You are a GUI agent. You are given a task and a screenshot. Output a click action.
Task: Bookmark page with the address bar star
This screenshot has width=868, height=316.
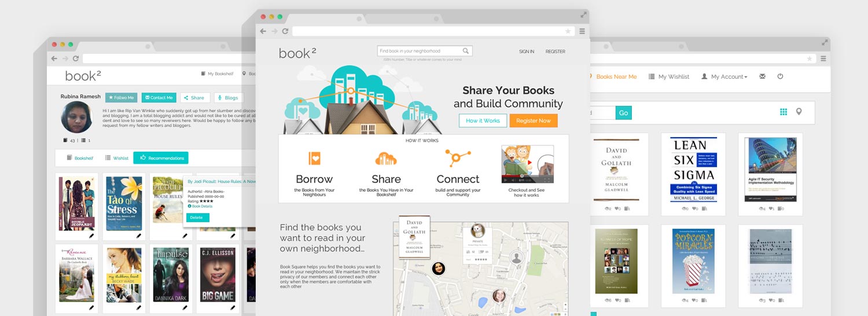click(568, 31)
